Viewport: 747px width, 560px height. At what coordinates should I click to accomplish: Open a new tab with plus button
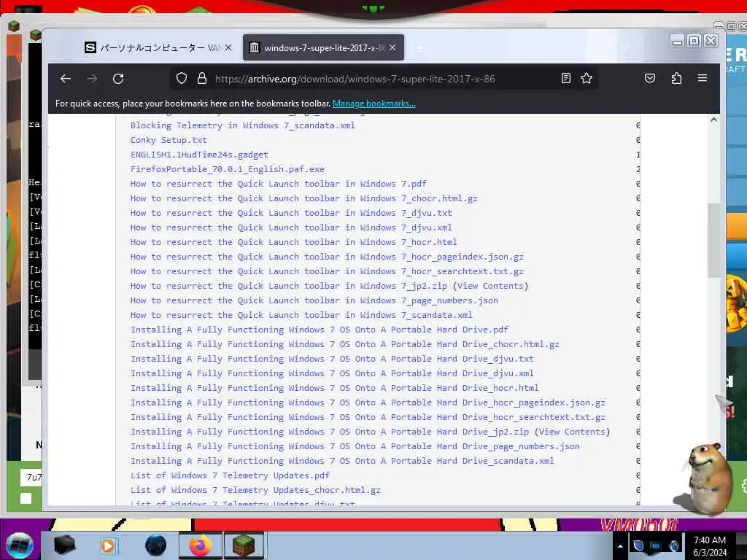(x=419, y=48)
